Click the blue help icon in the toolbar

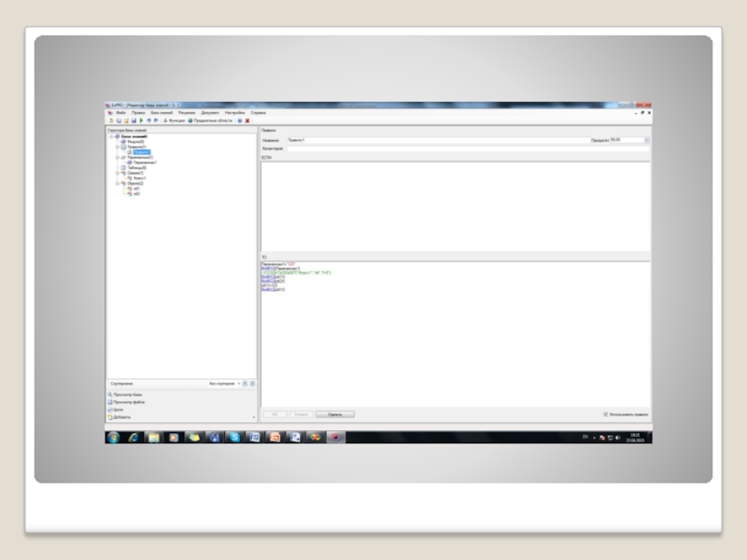coord(240,121)
